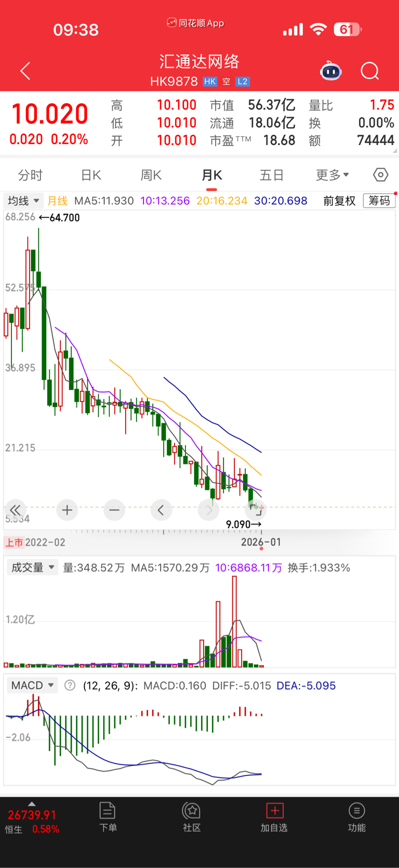Tap the 64.700 high price marker
This screenshot has width=399, height=868.
(x=60, y=218)
